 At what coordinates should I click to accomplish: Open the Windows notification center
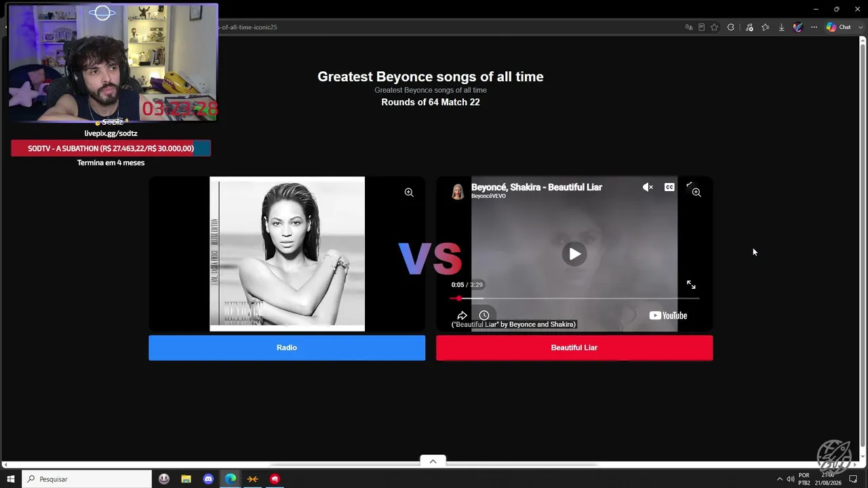[x=853, y=479]
